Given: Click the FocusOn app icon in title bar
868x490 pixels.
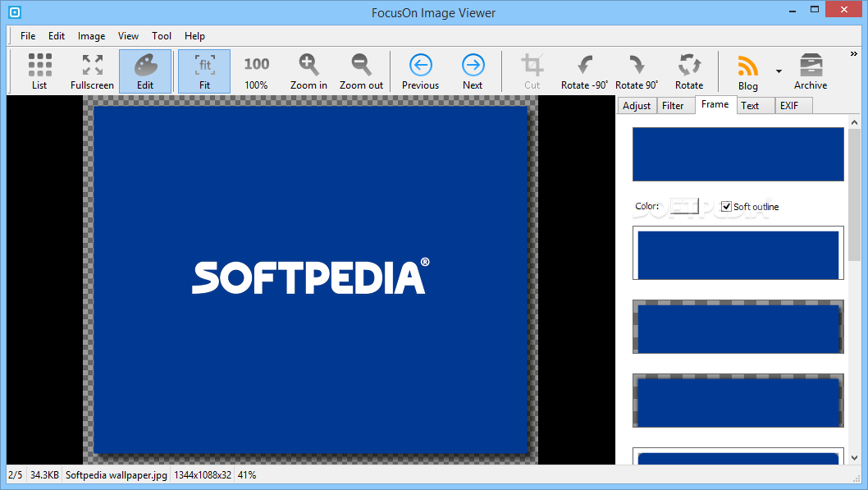Looking at the screenshot, I should [15, 11].
